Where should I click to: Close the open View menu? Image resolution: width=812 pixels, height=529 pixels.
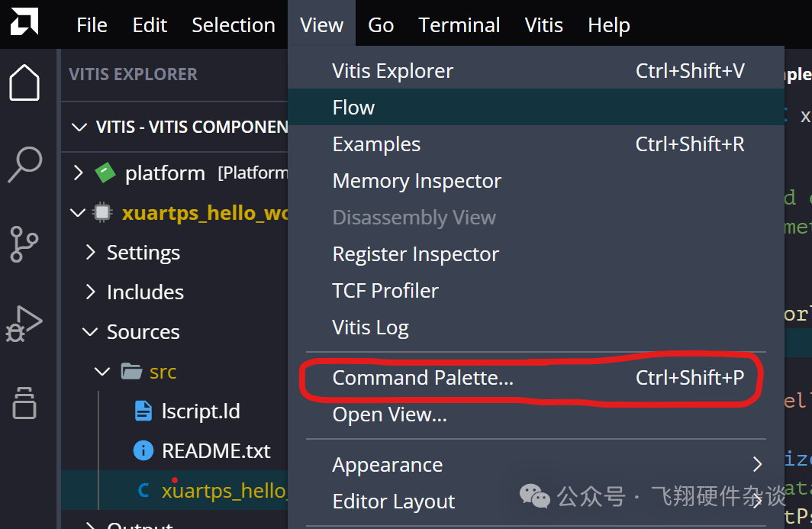click(321, 25)
